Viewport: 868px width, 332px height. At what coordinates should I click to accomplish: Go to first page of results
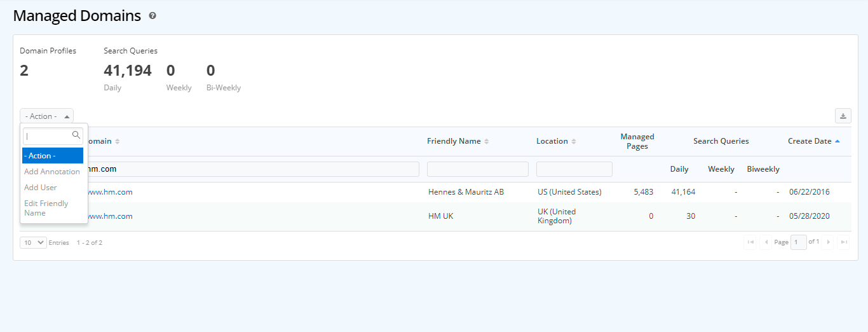750,242
